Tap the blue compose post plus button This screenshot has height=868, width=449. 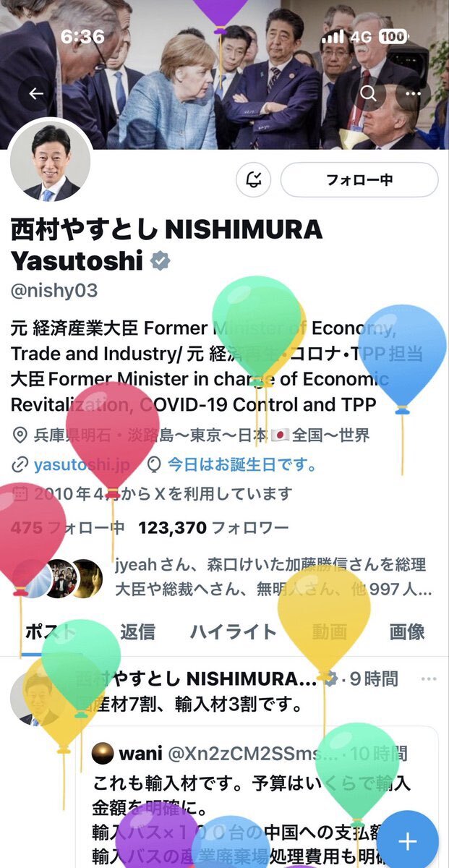(408, 841)
